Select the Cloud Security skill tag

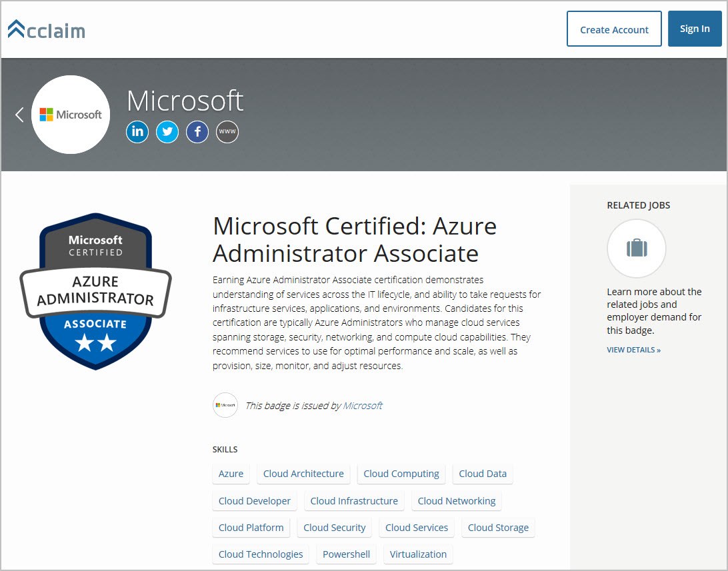(334, 528)
